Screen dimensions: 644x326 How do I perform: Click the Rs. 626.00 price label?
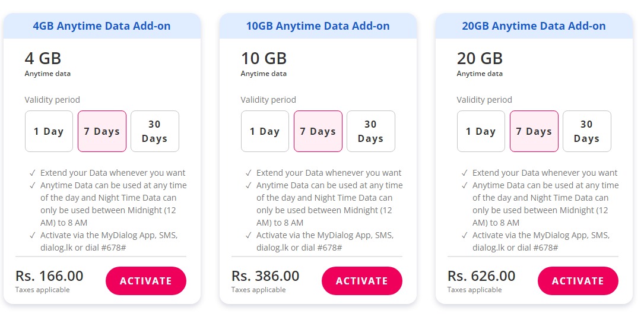pyautogui.click(x=481, y=276)
